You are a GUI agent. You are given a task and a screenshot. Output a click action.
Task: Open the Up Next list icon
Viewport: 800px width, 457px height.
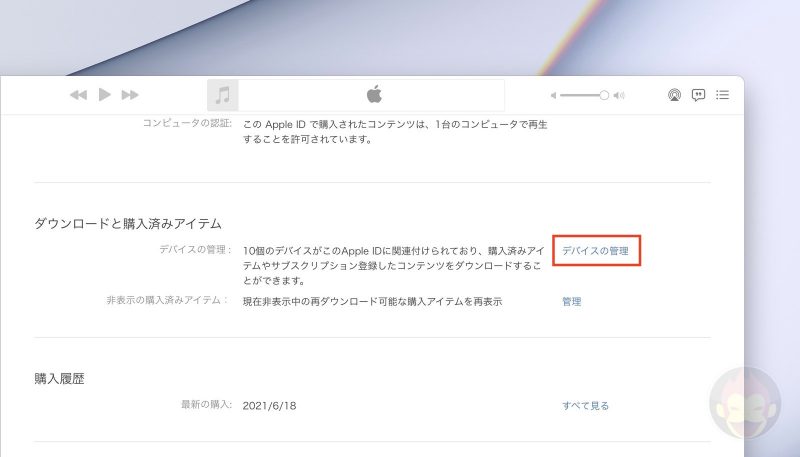[722, 95]
